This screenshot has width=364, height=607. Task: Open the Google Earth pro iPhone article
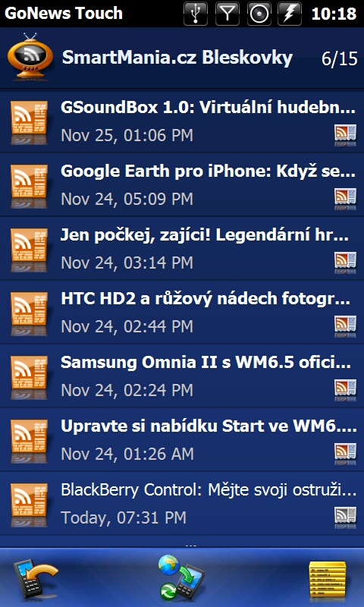click(x=182, y=185)
